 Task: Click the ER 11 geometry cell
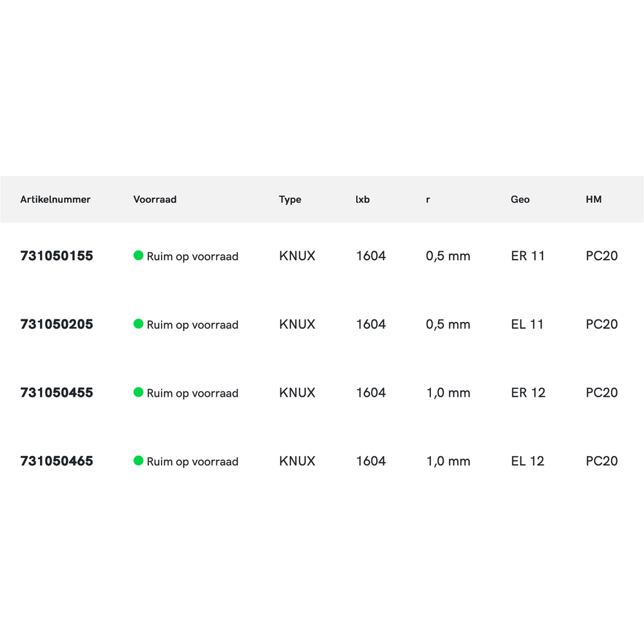coord(527,256)
